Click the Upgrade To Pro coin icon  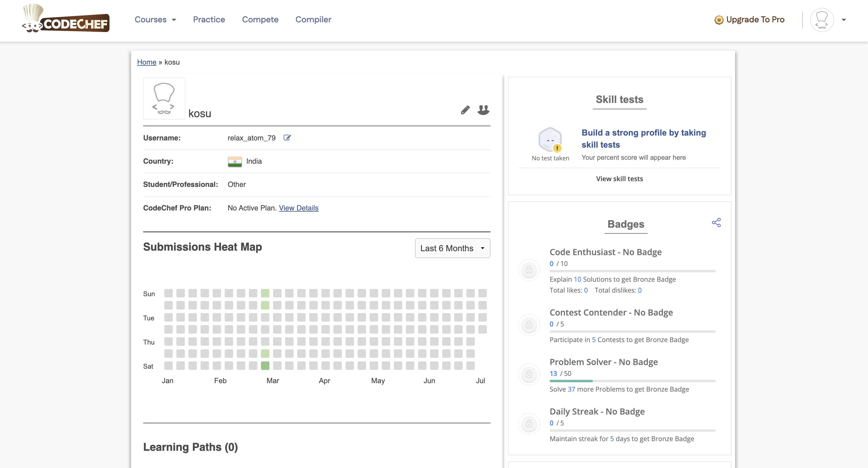[x=719, y=20]
